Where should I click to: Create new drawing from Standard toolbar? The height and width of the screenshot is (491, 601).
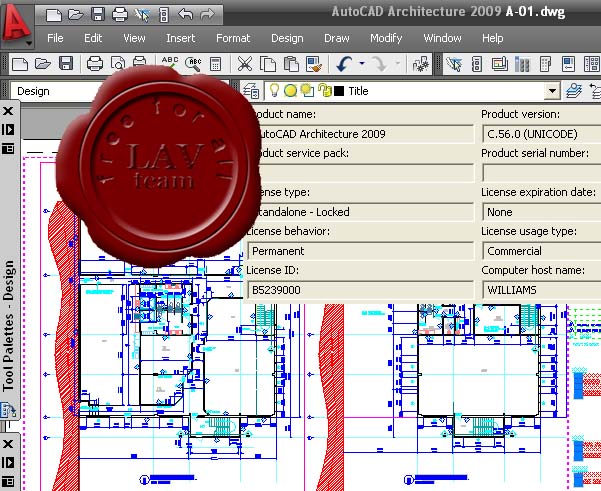20,64
